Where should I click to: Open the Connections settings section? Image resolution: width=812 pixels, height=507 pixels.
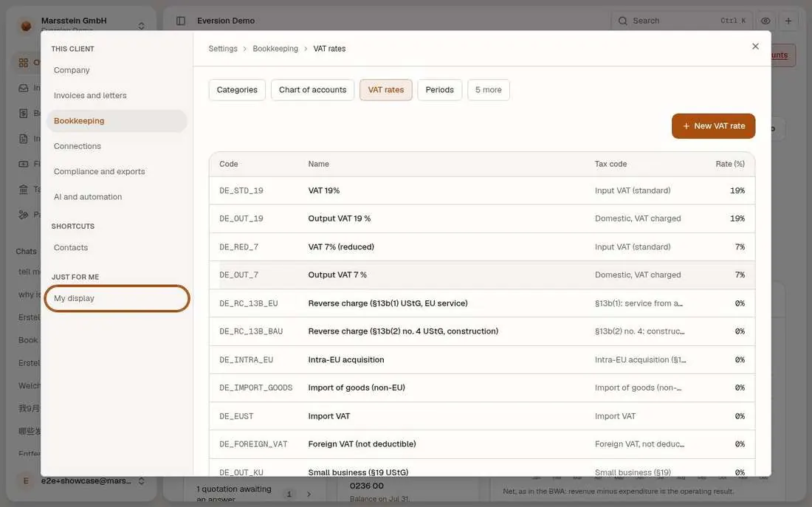[x=117, y=146]
